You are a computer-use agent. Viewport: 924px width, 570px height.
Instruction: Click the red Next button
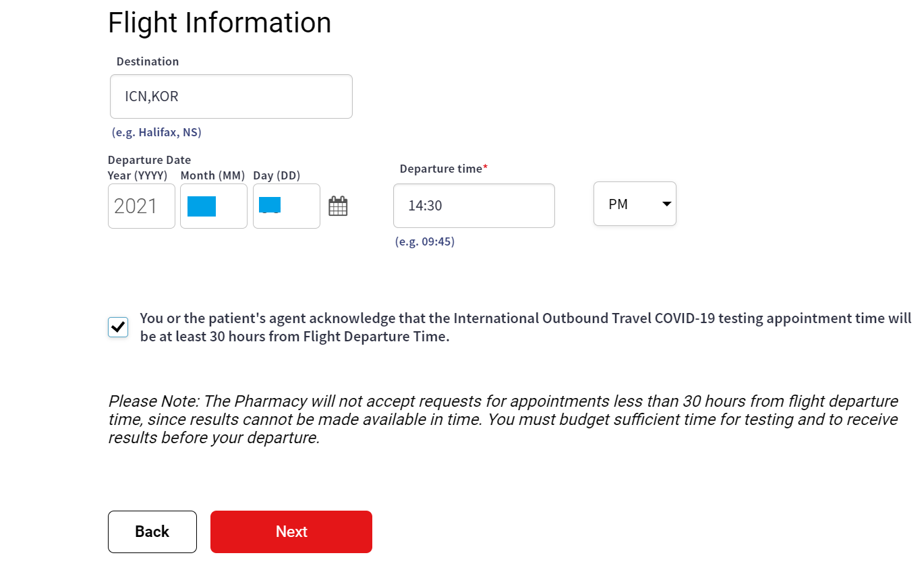[x=291, y=532]
